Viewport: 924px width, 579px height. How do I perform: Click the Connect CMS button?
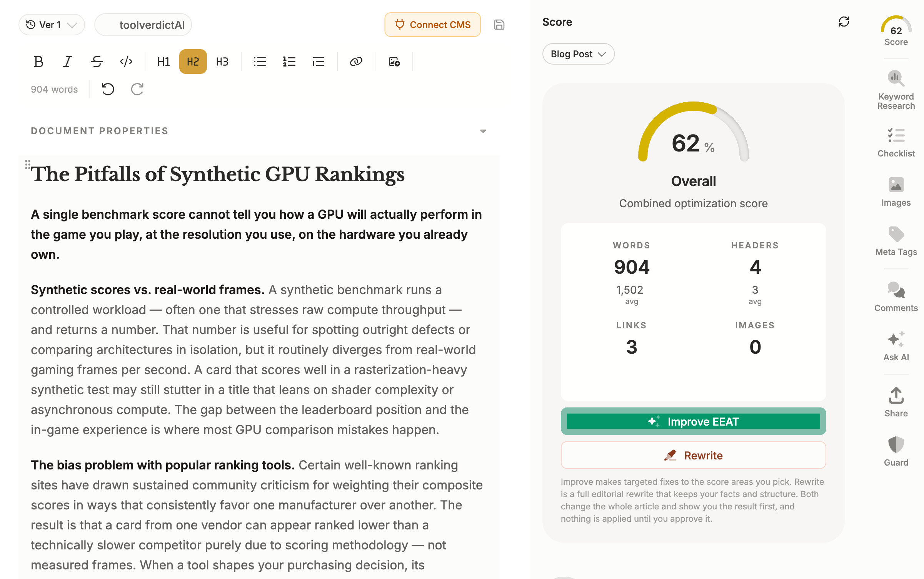(433, 25)
